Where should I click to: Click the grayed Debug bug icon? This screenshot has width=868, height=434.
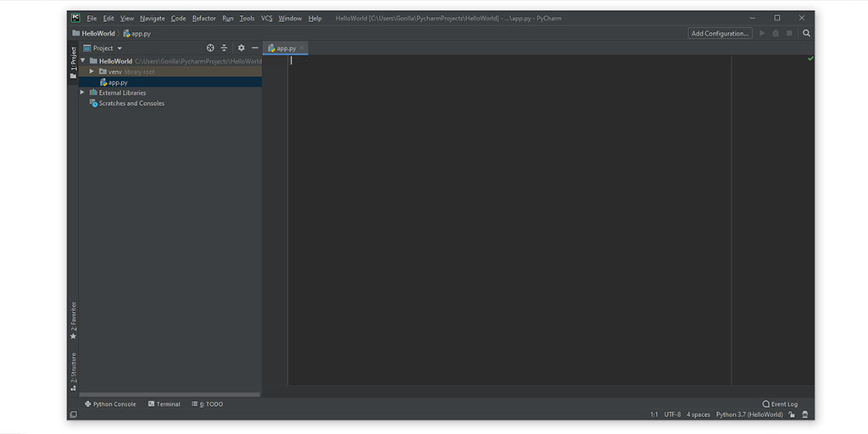tap(776, 33)
